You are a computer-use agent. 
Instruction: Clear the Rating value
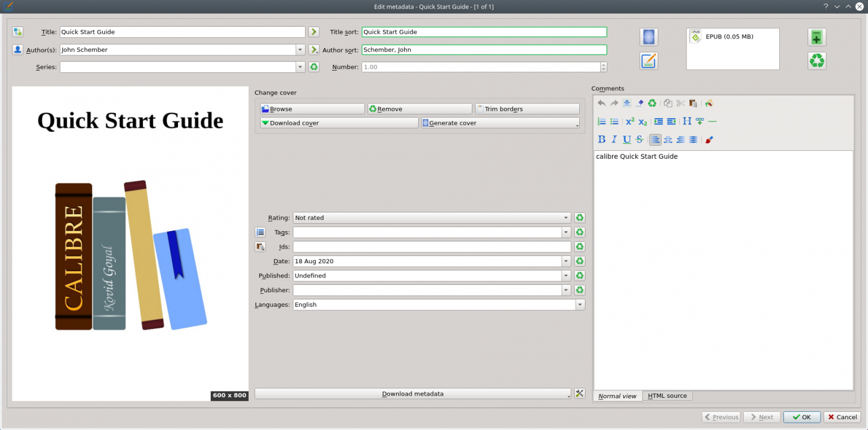(x=579, y=218)
